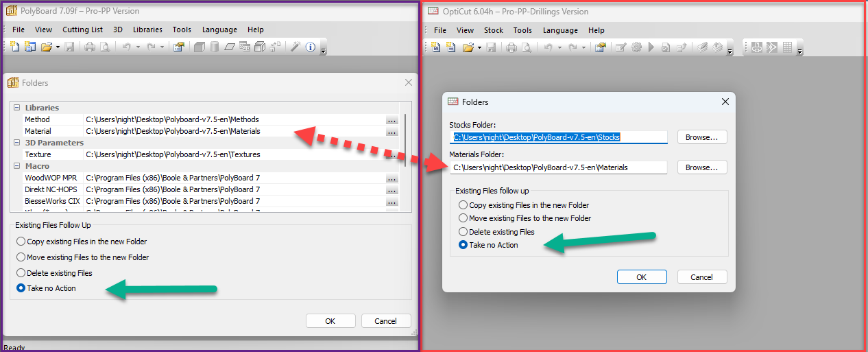Click the ellipsis button on the BiesseWorks CIX row

coord(391,202)
